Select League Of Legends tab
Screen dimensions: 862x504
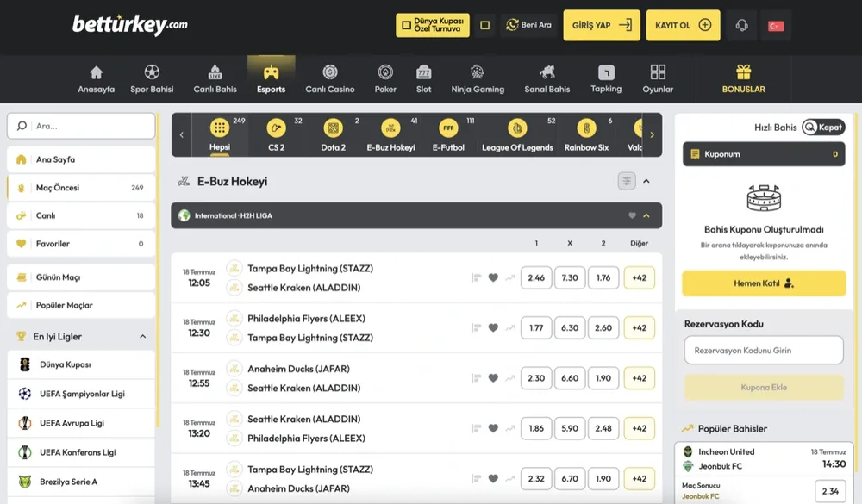coord(517,135)
